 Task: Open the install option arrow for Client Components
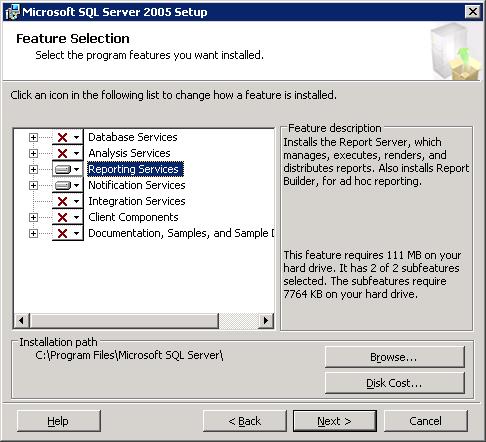tap(76, 217)
